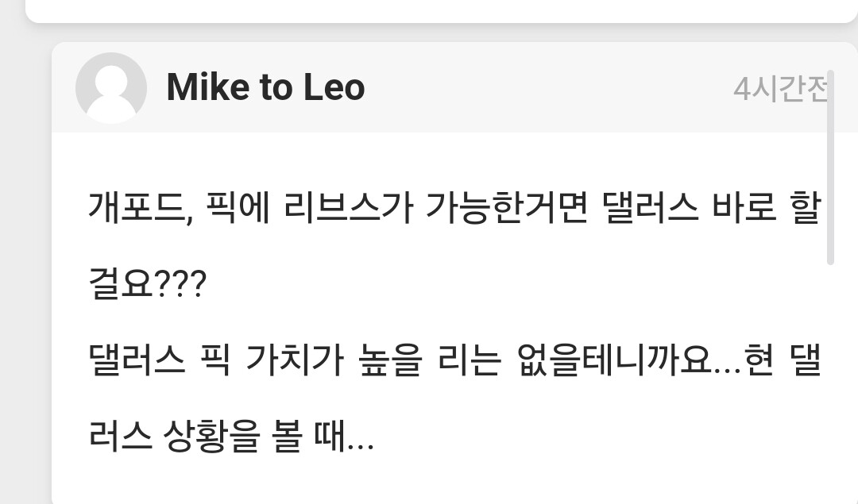Click the vertical scrollbar thumb on the right
Viewport: 858px width, 504px height.
(830, 167)
